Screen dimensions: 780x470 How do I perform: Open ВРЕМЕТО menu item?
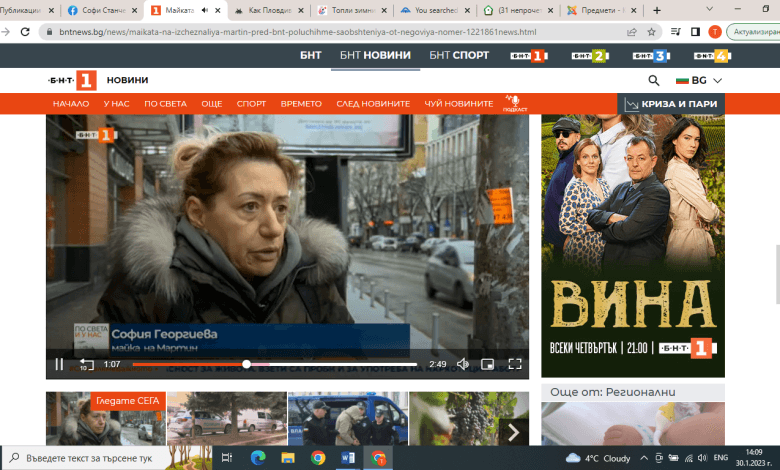[301, 103]
